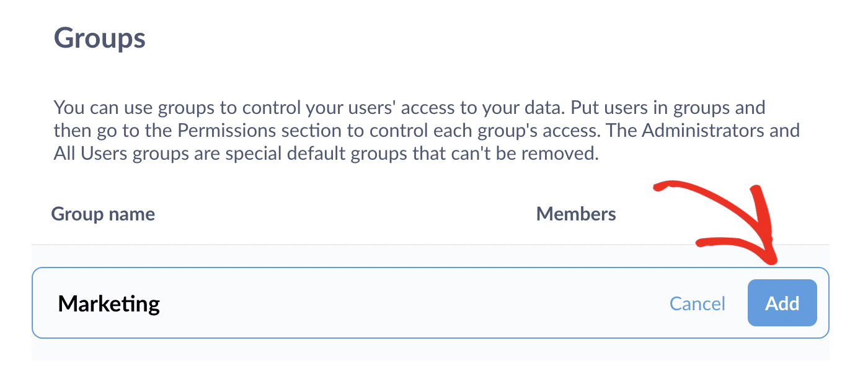Cancel the new group creation
Screen dimensions: 868x374
[697, 303]
